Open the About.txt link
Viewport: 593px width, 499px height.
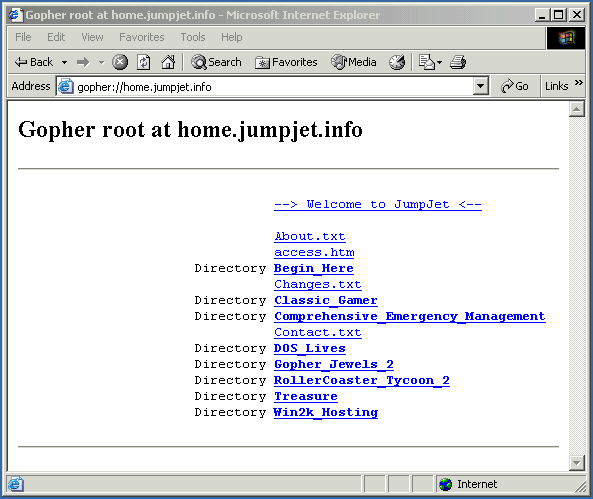tap(310, 236)
